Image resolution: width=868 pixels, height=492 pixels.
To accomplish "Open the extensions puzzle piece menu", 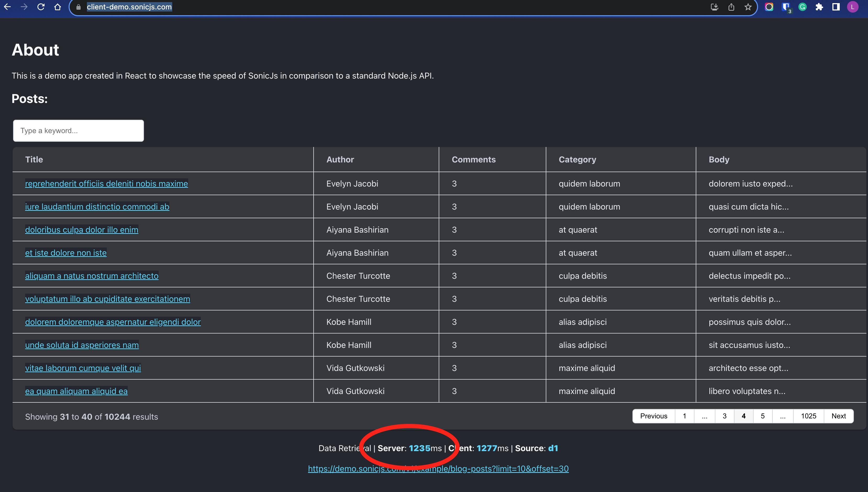I will [819, 7].
